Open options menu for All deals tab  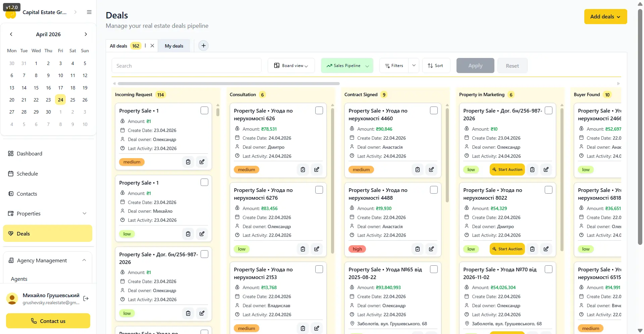[145, 46]
